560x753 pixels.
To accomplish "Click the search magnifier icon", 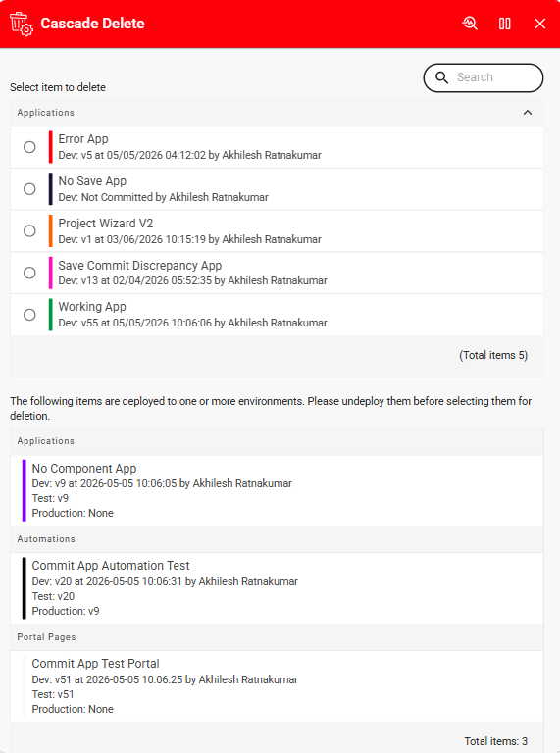I will point(442,77).
